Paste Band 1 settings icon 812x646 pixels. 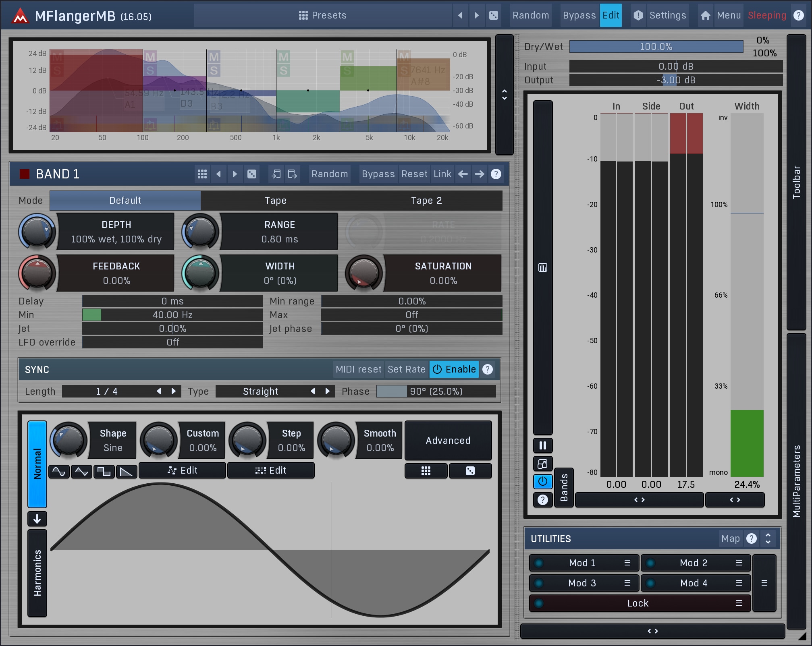[x=293, y=174]
